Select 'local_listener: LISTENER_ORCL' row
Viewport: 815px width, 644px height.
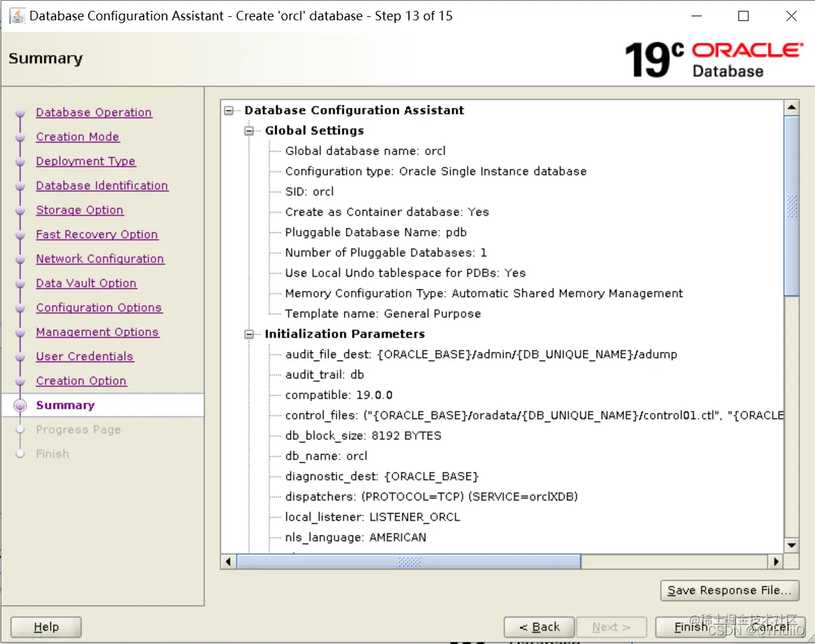[x=372, y=517]
